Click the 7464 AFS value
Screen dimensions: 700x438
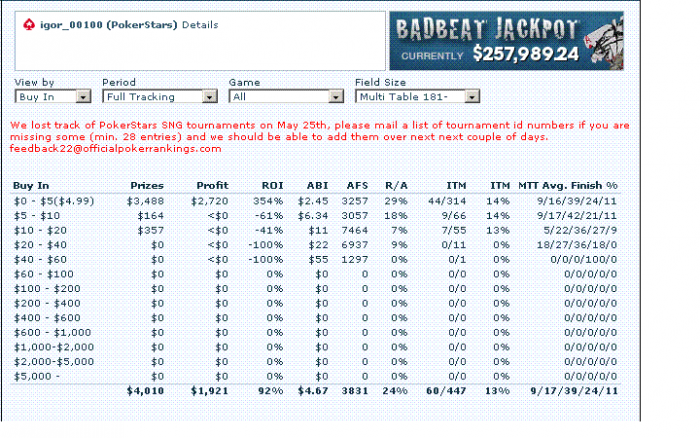[355, 231]
